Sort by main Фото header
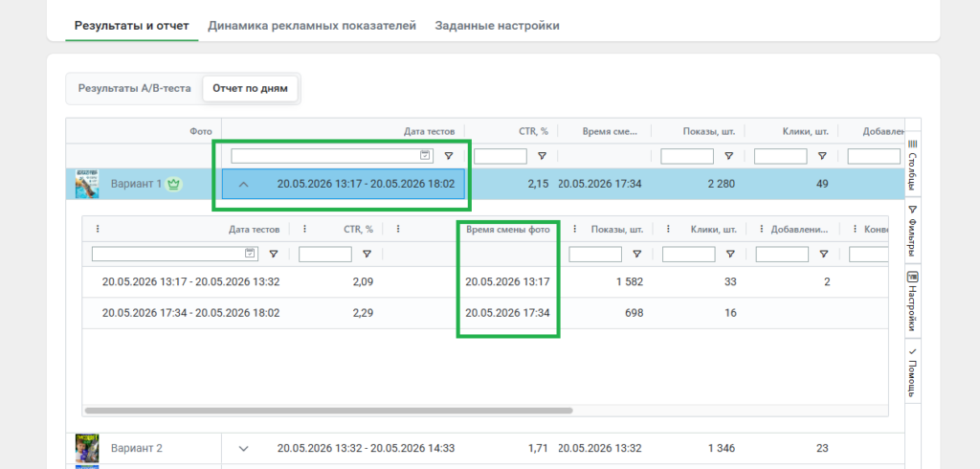This screenshot has width=980, height=469. [201, 131]
